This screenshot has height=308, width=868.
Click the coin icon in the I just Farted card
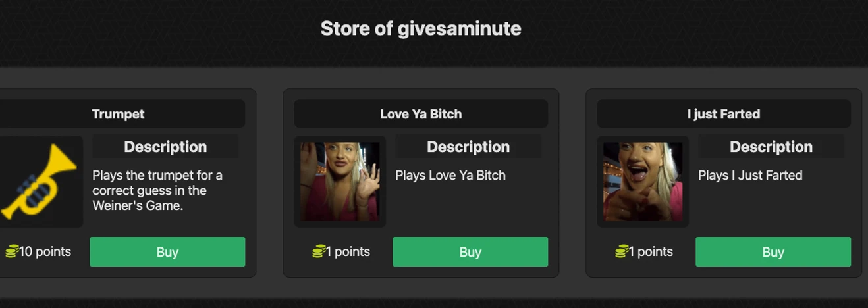[622, 251]
